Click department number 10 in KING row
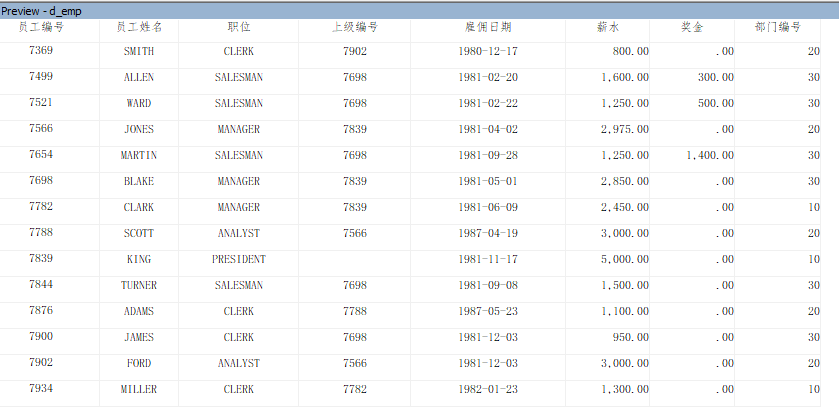This screenshot has height=414, width=839. [x=814, y=259]
